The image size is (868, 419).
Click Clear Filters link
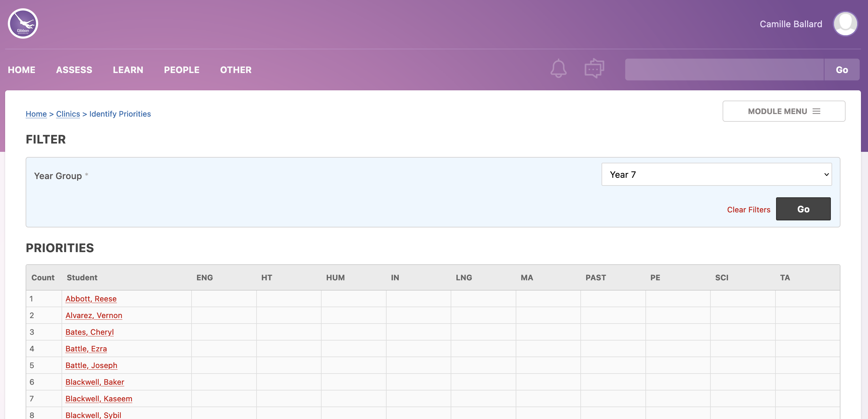pyautogui.click(x=749, y=210)
